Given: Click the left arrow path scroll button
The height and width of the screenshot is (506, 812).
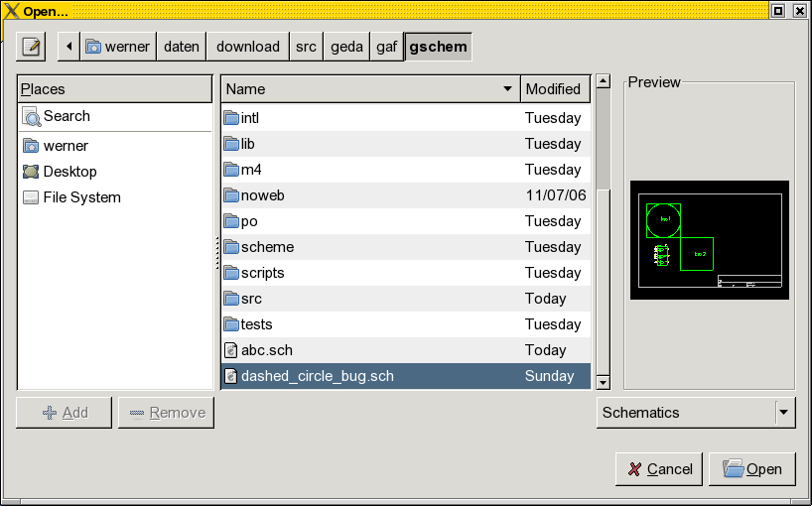Looking at the screenshot, I should pos(68,46).
